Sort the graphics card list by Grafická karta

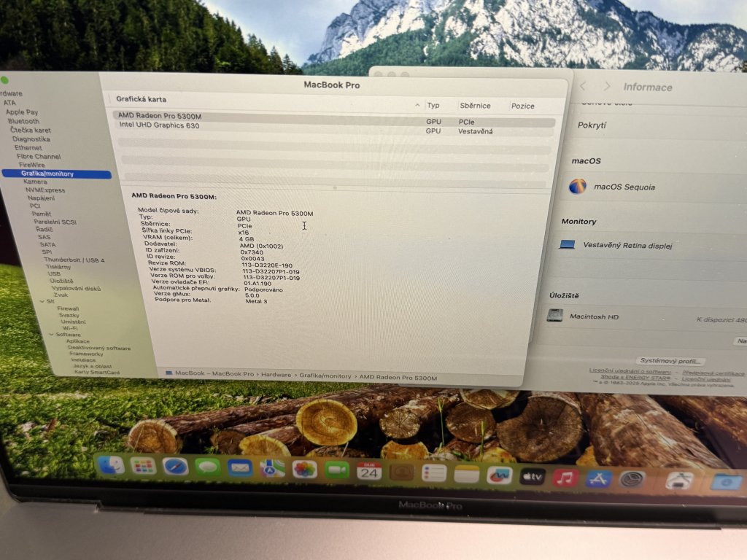[x=142, y=99]
